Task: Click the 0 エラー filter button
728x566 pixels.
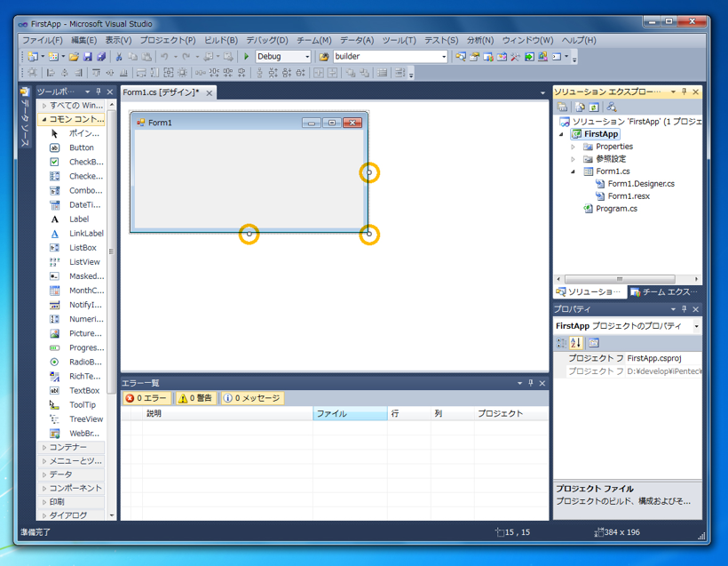Action: coord(147,398)
